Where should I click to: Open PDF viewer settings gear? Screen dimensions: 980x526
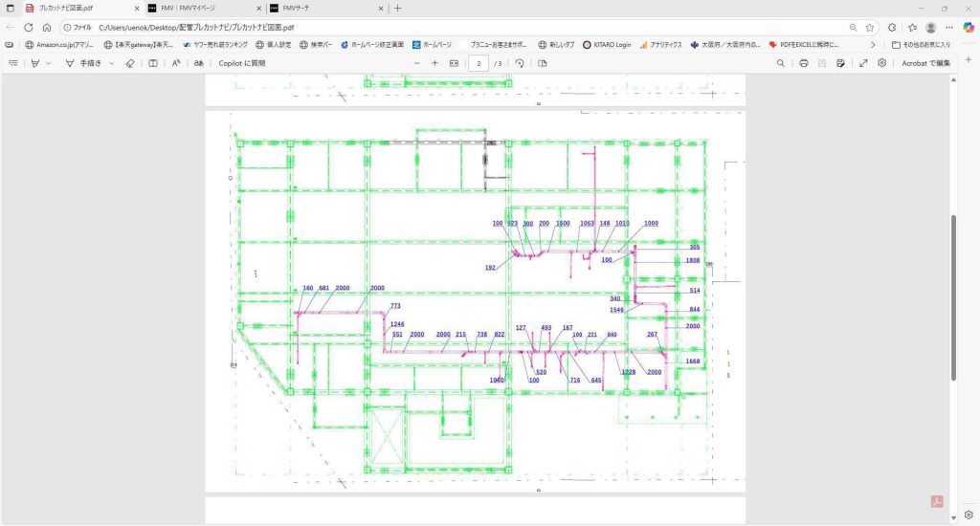881,63
